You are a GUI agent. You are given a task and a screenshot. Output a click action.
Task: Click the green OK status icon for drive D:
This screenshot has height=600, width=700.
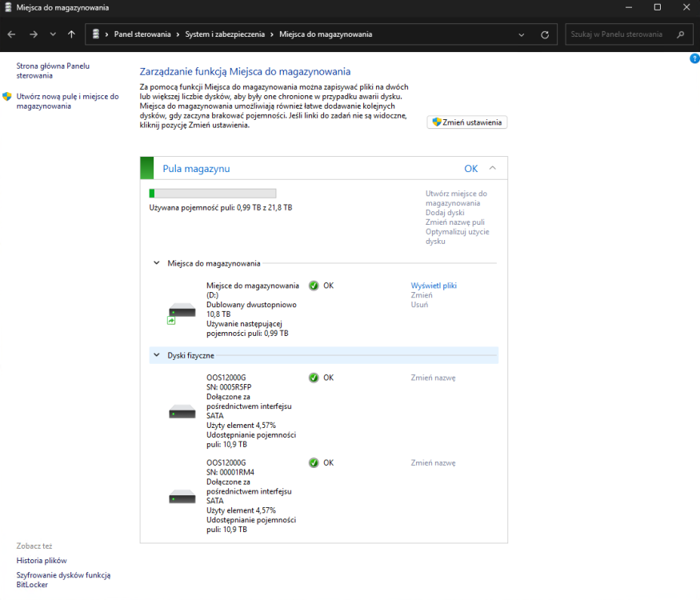coord(311,286)
